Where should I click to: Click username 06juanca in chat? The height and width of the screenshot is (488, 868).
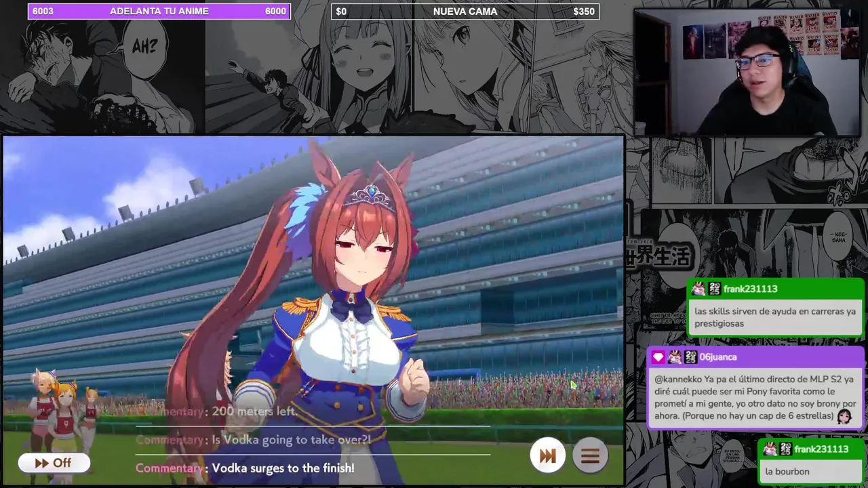718,357
